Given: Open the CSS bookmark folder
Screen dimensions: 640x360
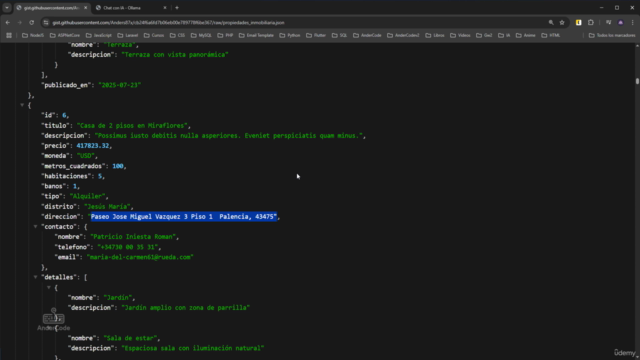Looking at the screenshot, I should pos(177,36).
